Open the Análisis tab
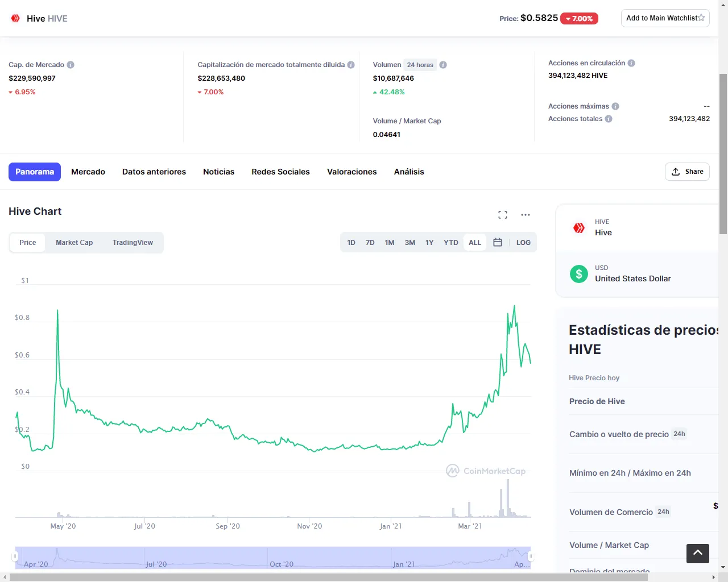This screenshot has width=728, height=582. coord(409,172)
